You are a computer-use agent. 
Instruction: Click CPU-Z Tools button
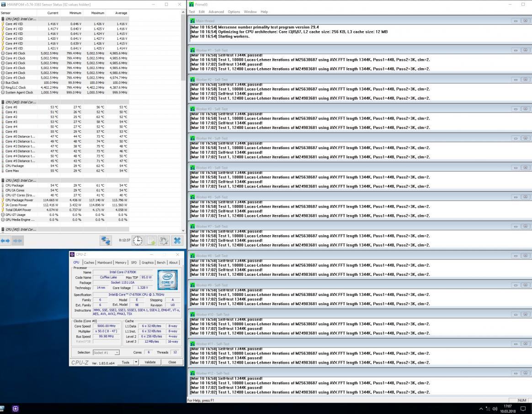126,362
